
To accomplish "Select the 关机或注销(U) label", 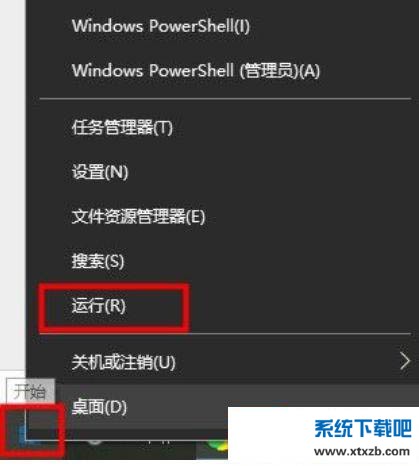I will (123, 362).
